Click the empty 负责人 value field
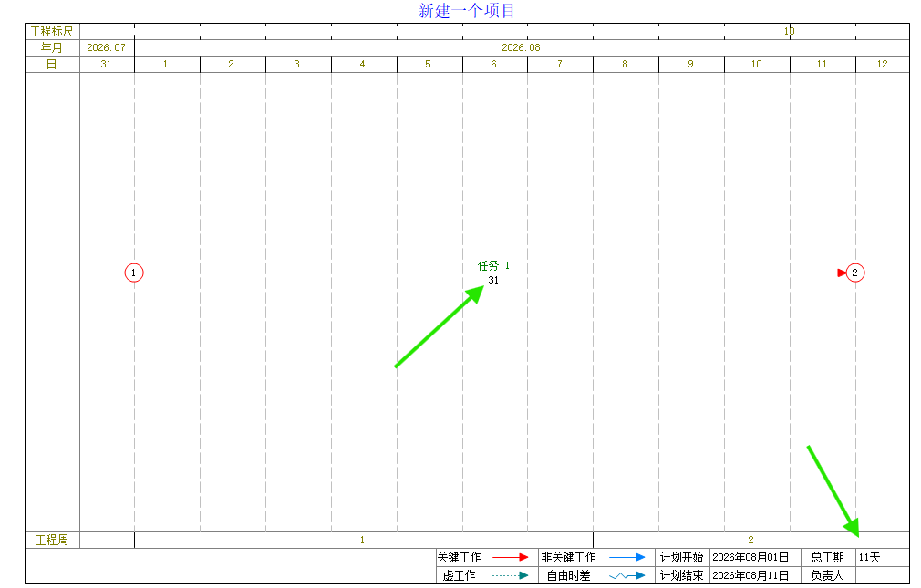 point(882,575)
